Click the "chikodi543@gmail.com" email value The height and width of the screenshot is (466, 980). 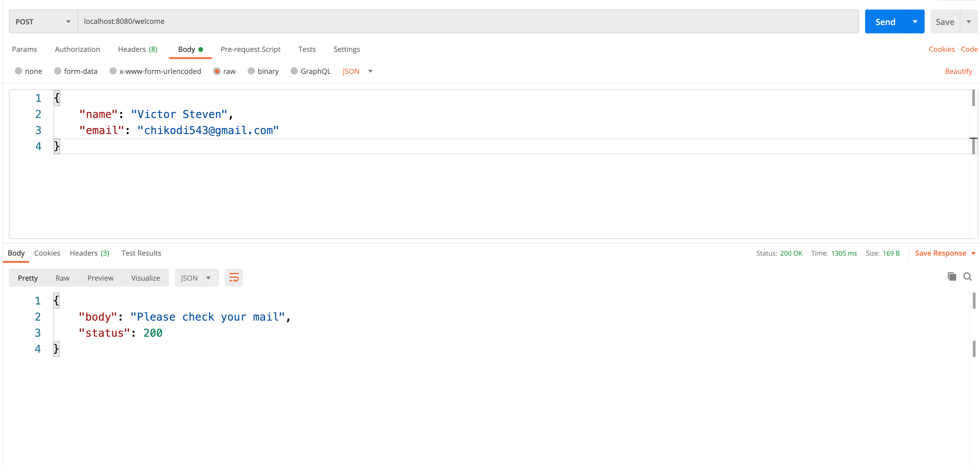[208, 130]
